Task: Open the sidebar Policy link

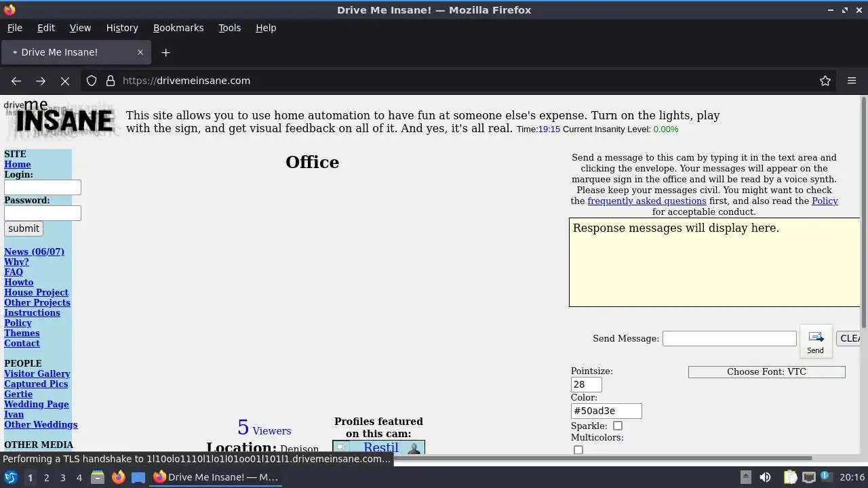Action: coord(18,323)
